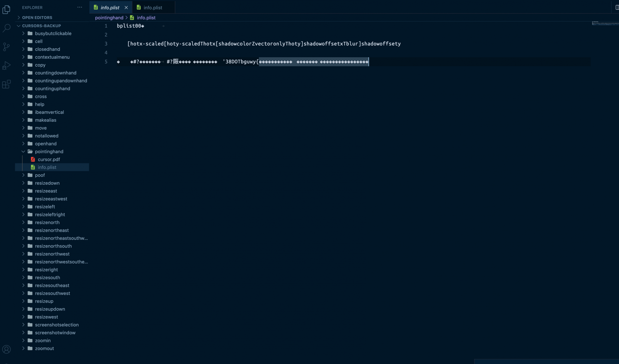Click info.plist in the breadcrumb
Viewport: 619px width, 364px height.
click(146, 18)
